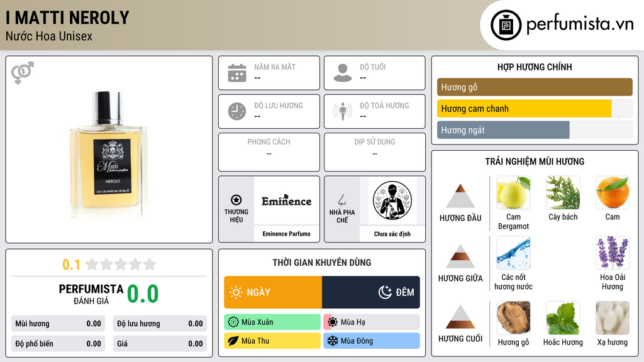Viewport: 644px width, 362px height.
Task: Click the leaf icon for Mùa Thu
Action: pos(233,341)
